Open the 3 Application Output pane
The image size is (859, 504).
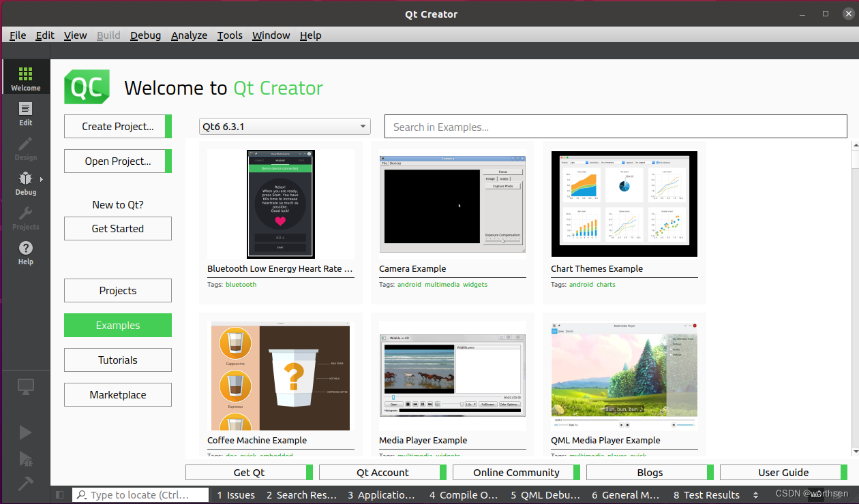pos(381,495)
